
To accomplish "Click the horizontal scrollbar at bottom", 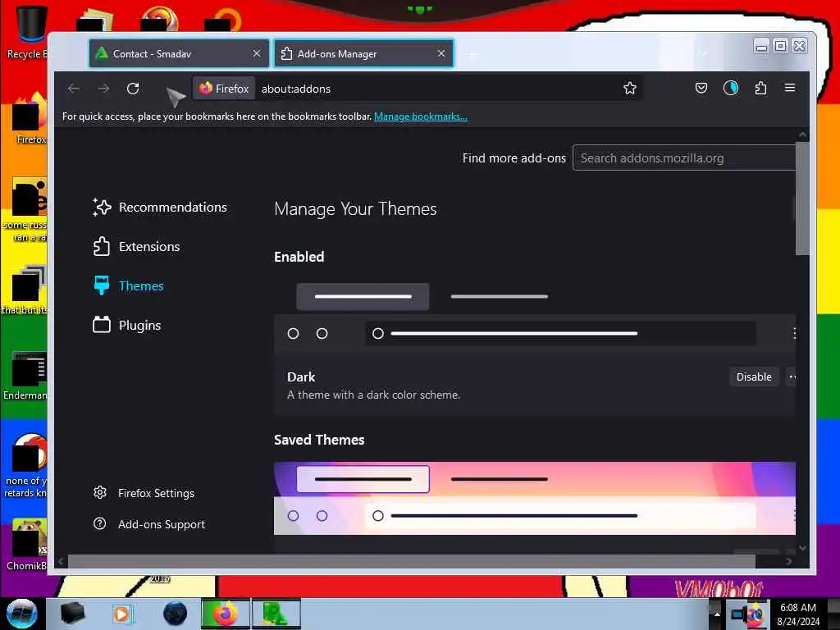I will (x=412, y=561).
